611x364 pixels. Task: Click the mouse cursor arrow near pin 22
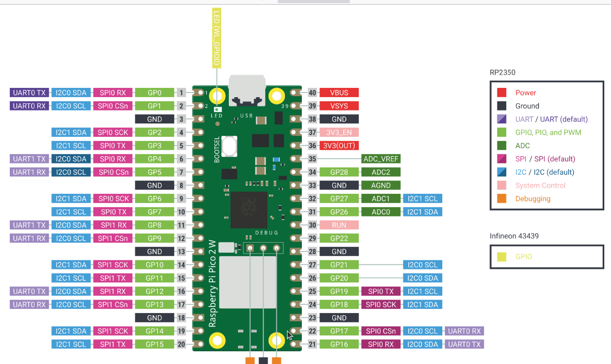[x=290, y=335]
